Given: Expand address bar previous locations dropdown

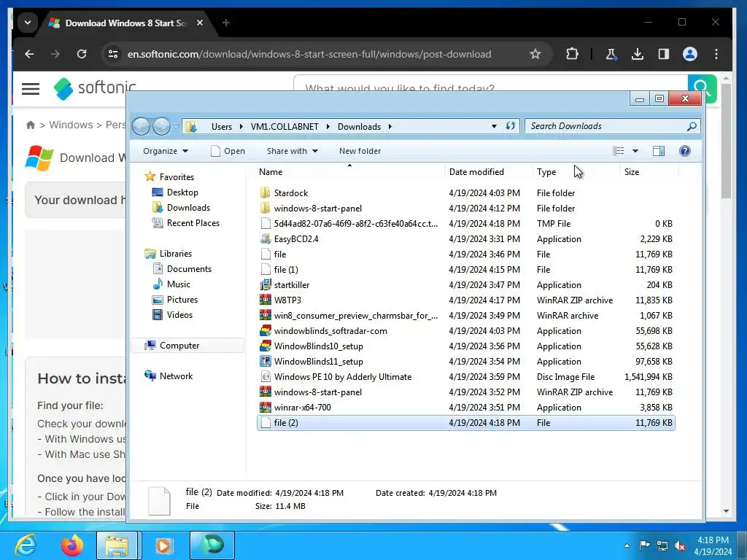Looking at the screenshot, I should [x=494, y=126].
